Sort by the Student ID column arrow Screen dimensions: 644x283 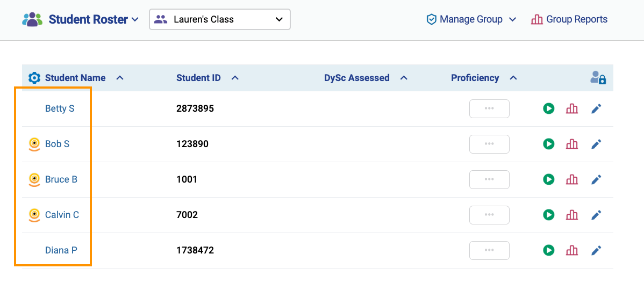(x=235, y=77)
